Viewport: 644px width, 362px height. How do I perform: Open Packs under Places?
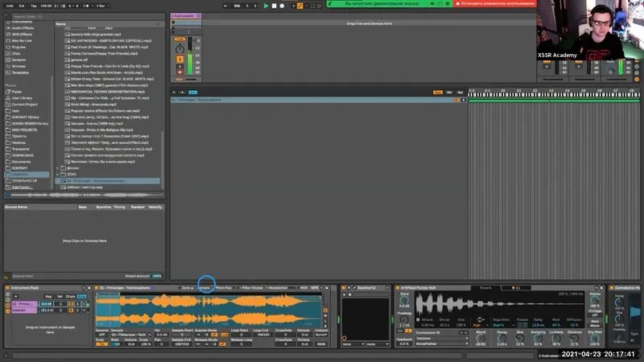click(16, 92)
